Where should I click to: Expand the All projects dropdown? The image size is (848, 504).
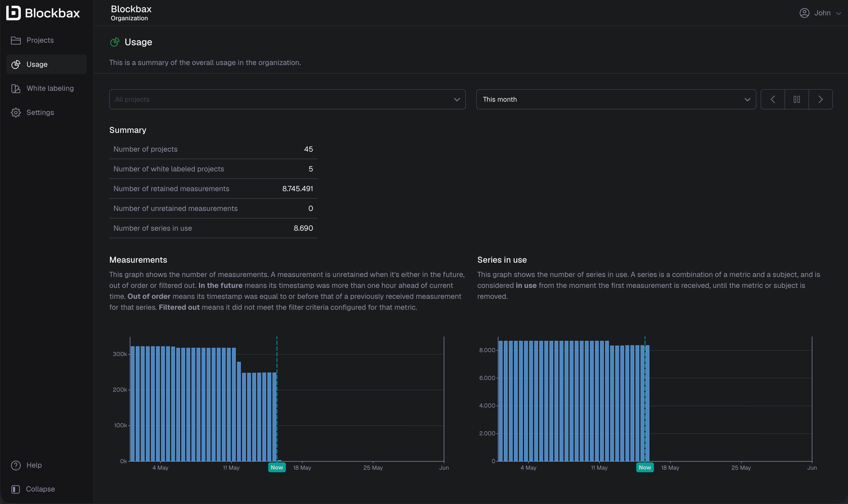pos(287,100)
